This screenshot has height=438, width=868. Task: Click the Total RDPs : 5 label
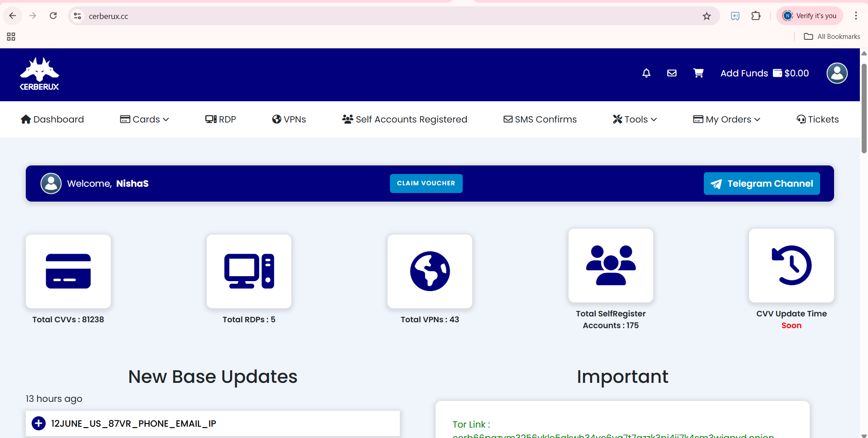(x=249, y=320)
